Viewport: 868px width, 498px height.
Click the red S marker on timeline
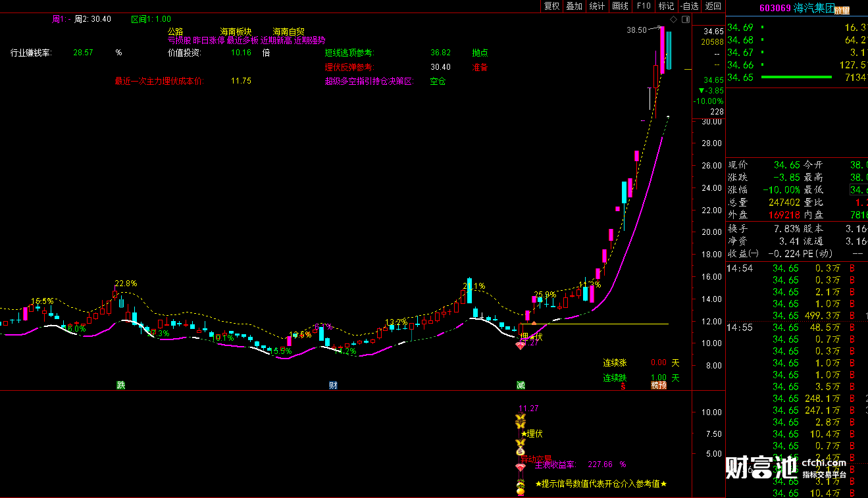click(623, 386)
